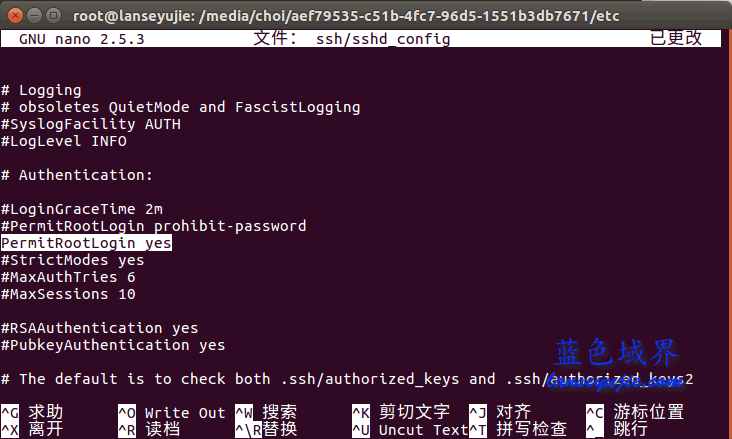Maximize the terminal window
This screenshot has width=732, height=439.
click(54, 16)
